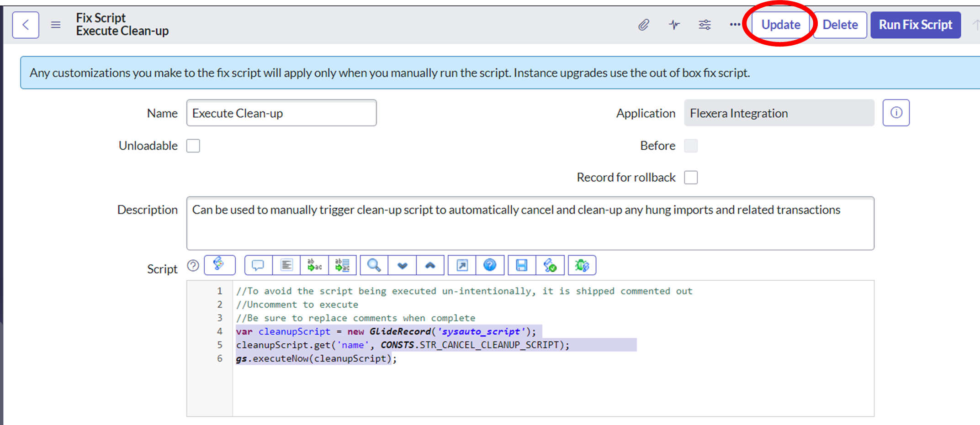
Task: Toggle the Unloadable checkbox
Action: (x=193, y=146)
